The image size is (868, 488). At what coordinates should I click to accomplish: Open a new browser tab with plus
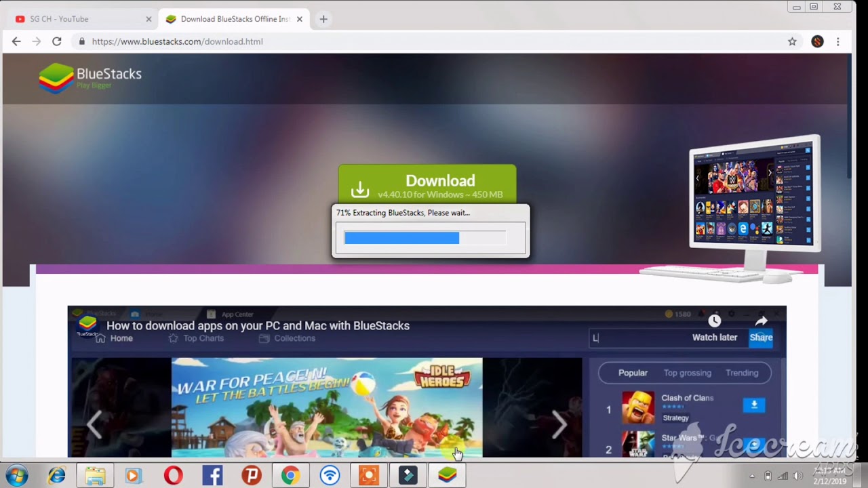pos(323,19)
